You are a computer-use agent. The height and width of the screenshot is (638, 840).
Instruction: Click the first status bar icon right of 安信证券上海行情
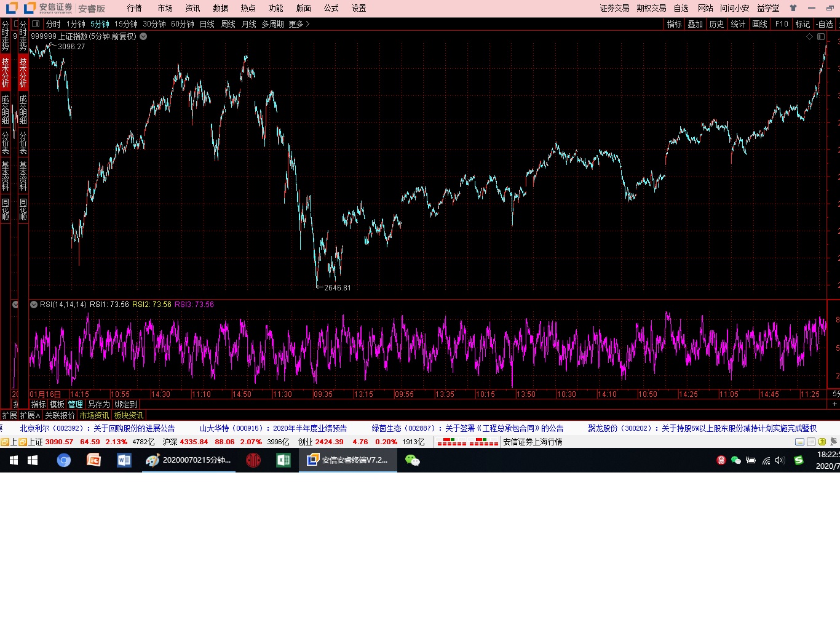point(799,442)
